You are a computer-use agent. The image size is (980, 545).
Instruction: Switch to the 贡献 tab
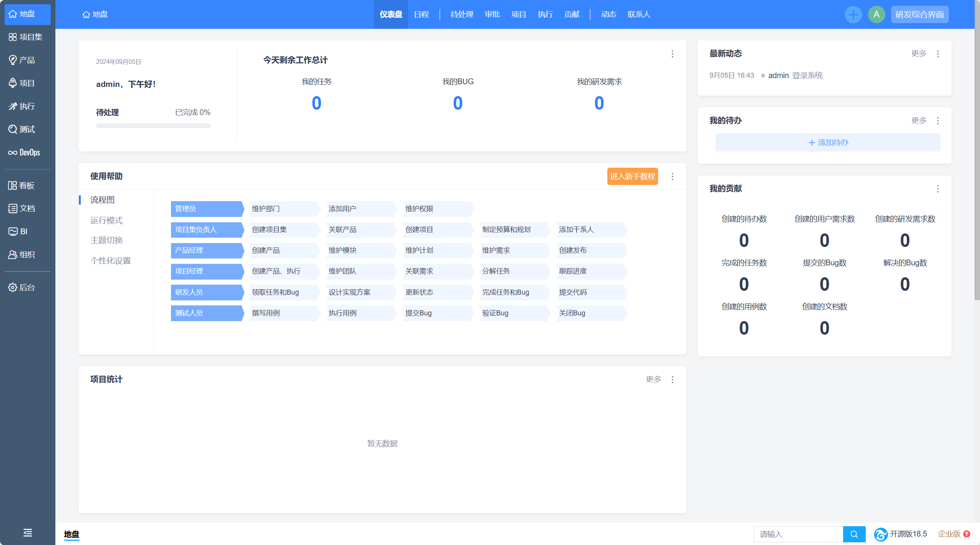[x=572, y=14]
